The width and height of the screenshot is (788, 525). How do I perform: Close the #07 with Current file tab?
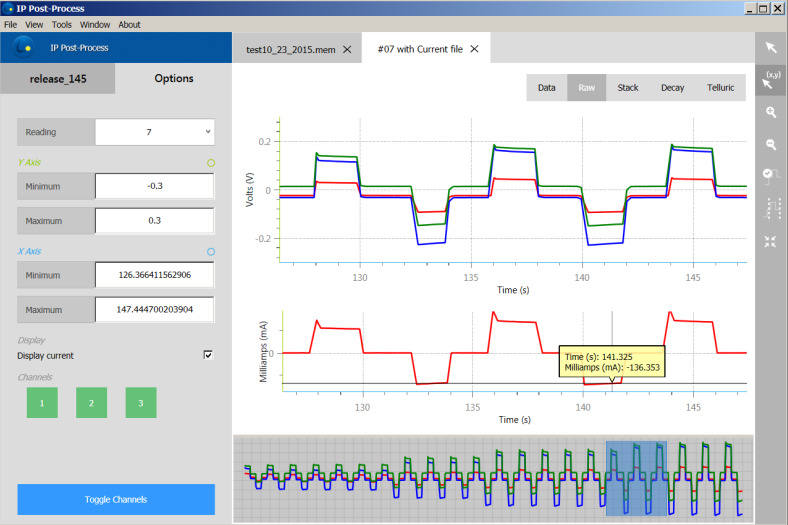[474, 49]
